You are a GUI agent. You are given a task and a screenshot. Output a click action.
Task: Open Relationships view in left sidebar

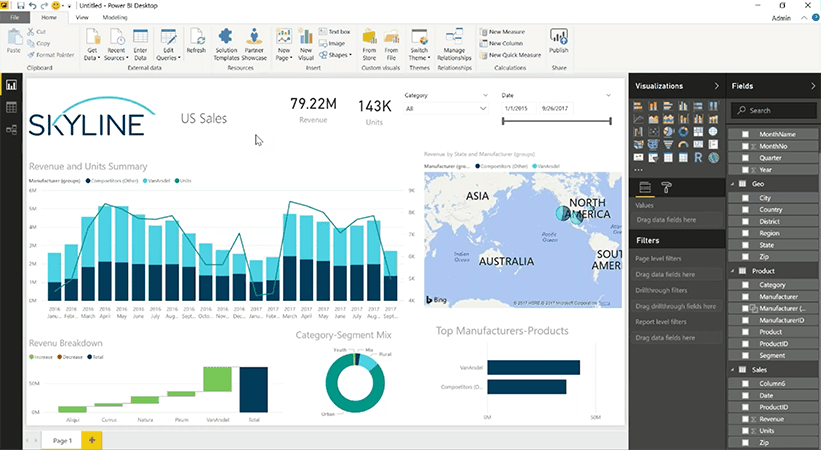point(12,129)
